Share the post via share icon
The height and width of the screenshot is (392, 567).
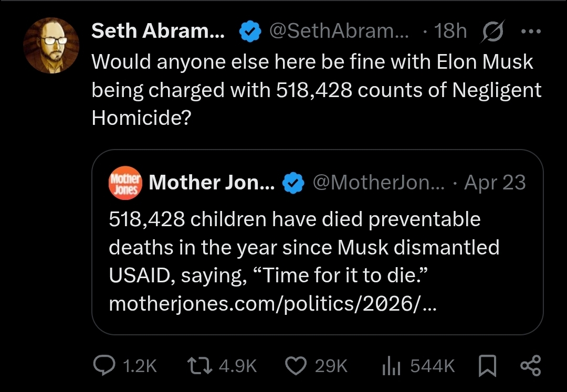tap(530, 365)
